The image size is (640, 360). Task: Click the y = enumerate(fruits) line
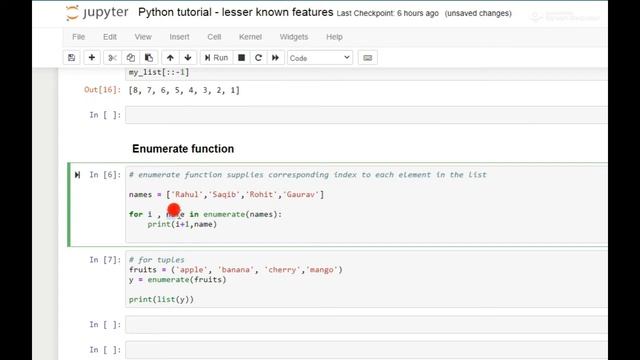(x=178, y=280)
